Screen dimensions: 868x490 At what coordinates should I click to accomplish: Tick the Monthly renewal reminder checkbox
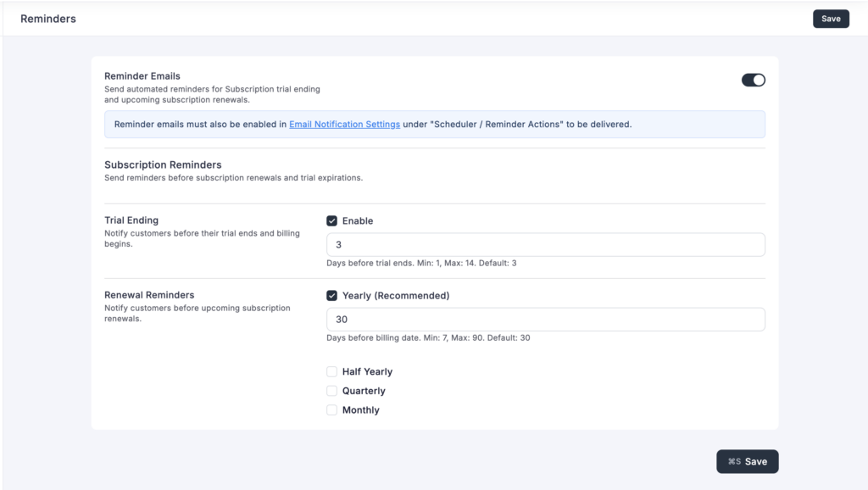(x=332, y=410)
